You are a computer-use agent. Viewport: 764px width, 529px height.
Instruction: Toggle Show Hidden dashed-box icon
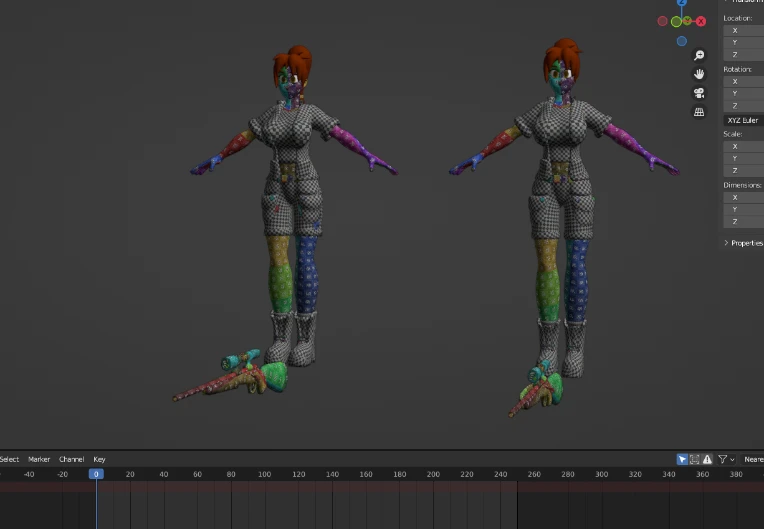click(695, 459)
